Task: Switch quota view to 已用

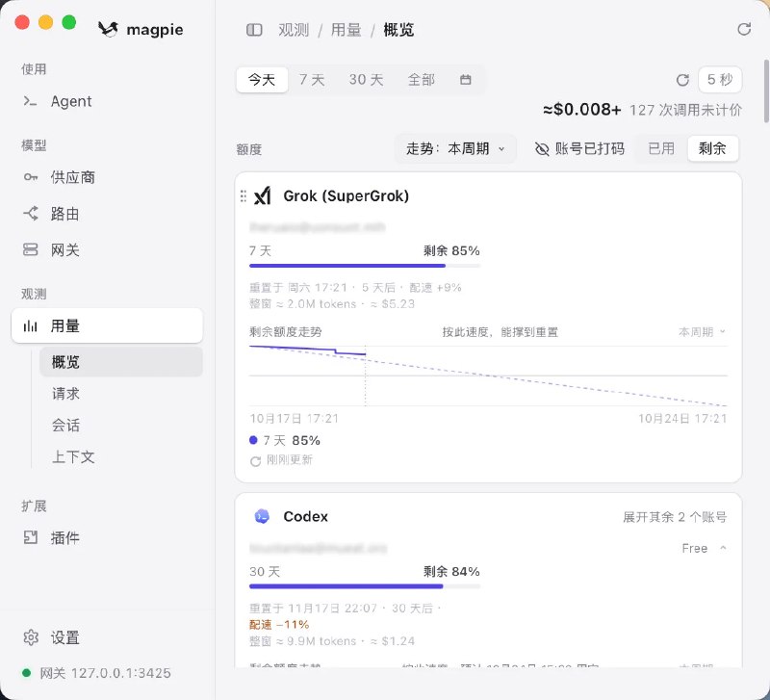Action: click(x=661, y=149)
